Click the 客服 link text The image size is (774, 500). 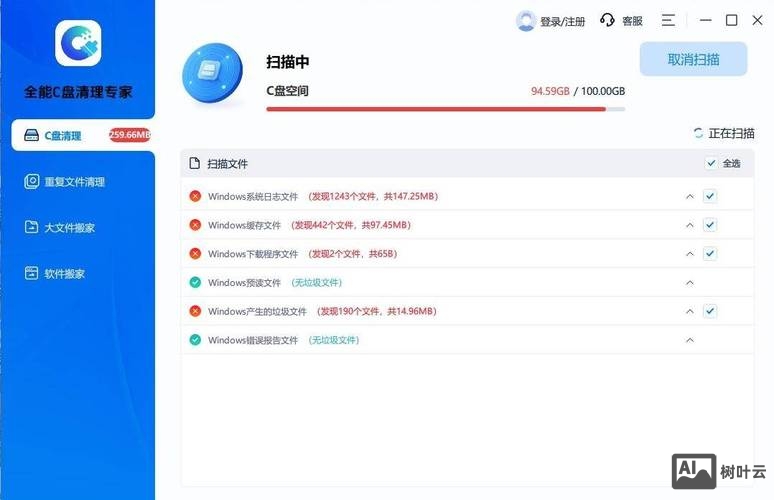pos(632,21)
